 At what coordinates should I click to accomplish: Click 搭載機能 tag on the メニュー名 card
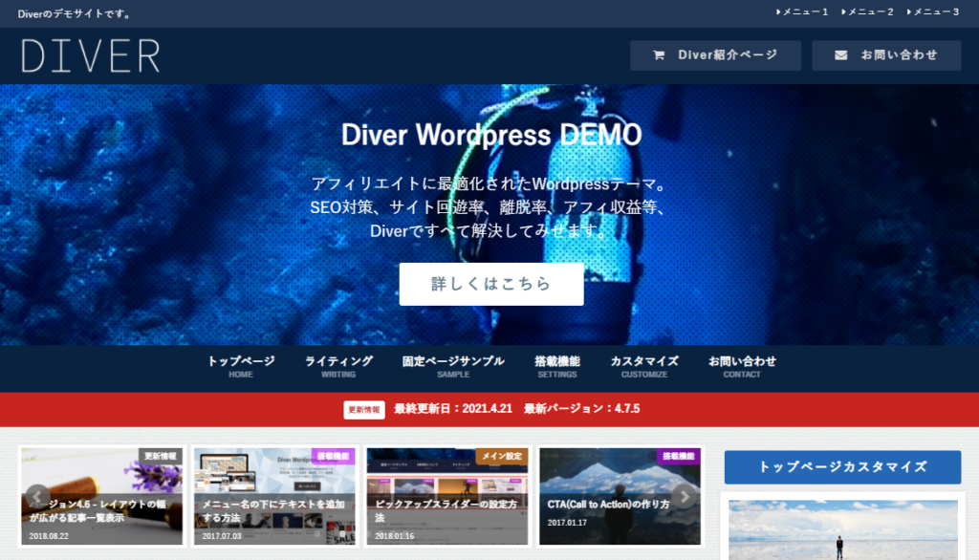point(334,457)
